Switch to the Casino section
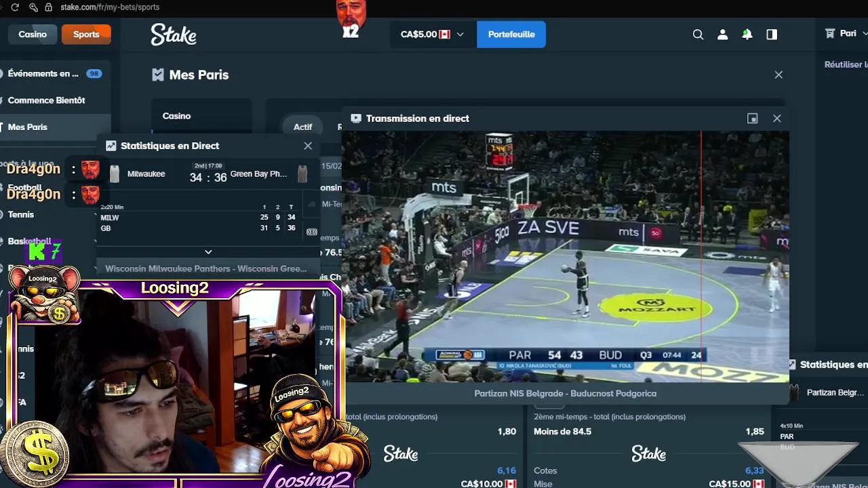Screen dimensions: 868x488 coord(33,34)
